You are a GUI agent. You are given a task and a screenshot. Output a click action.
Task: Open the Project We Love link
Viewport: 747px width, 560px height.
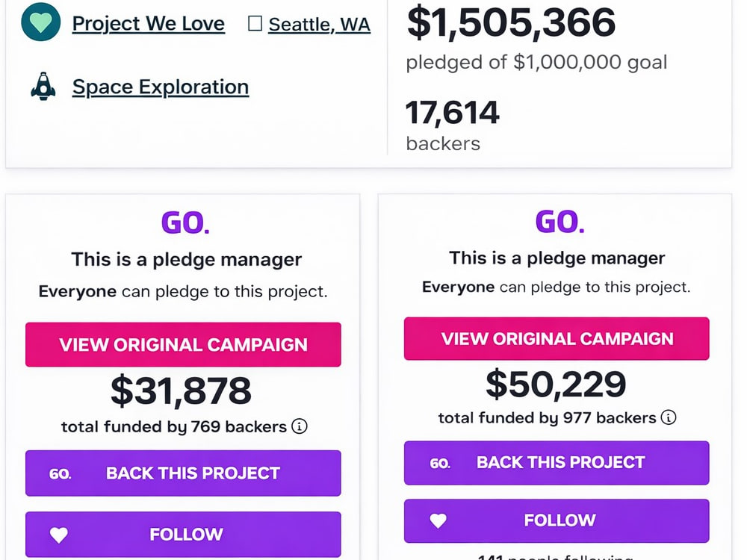coord(148,24)
